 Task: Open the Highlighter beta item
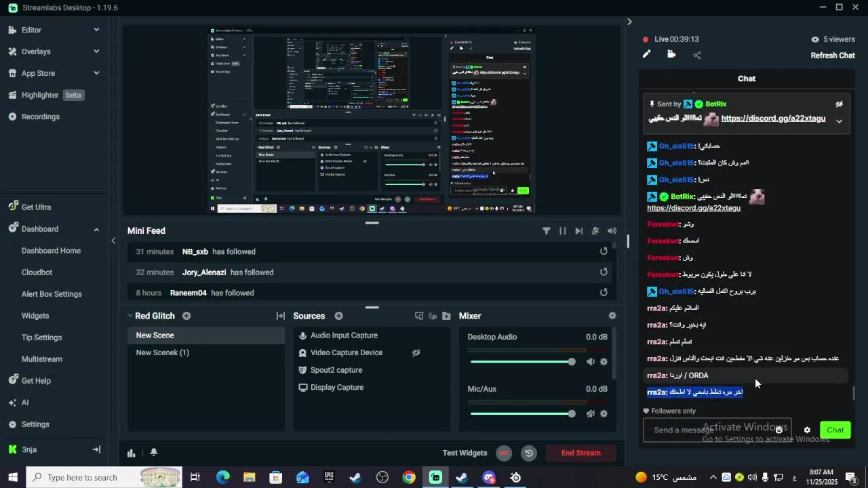(x=45, y=95)
